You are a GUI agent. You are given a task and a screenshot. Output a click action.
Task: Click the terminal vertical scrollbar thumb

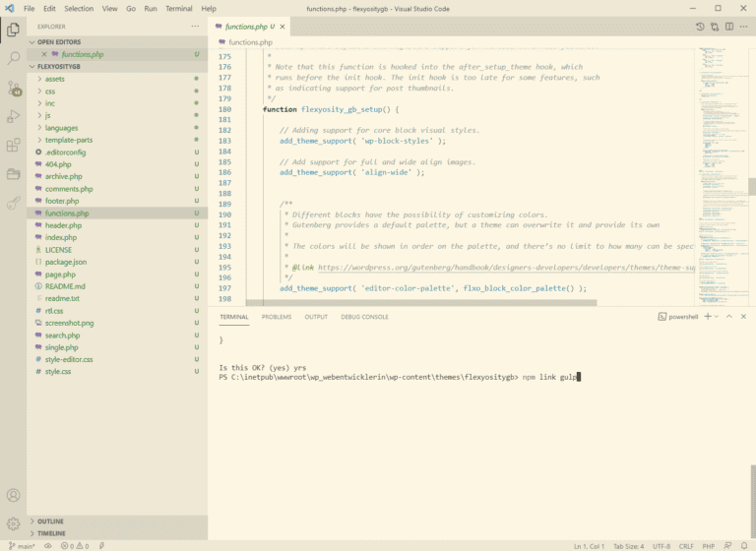tap(753, 502)
